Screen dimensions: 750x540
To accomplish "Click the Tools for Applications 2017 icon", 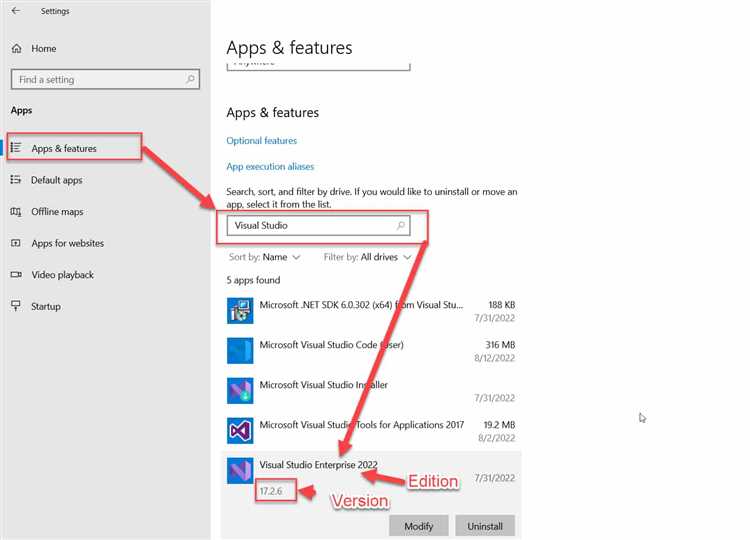I will (240, 430).
